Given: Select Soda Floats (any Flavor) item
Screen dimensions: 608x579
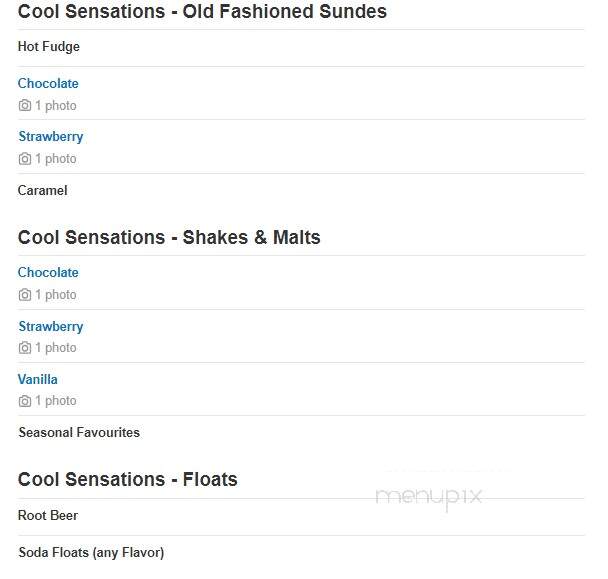Looking at the screenshot, I should [91, 553].
